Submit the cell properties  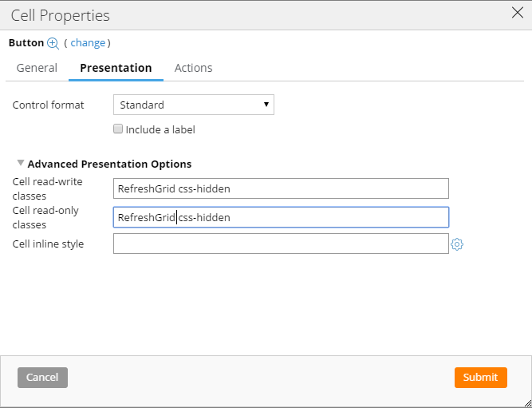[x=481, y=378]
